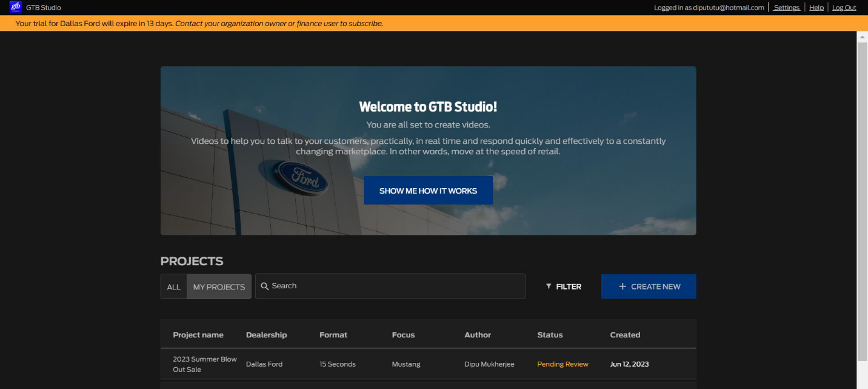Click Show Me How It Works button

pos(428,191)
